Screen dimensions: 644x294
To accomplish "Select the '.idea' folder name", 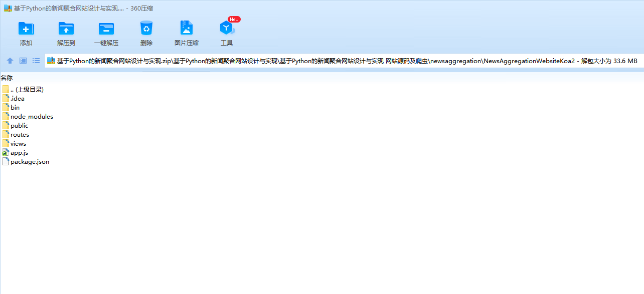I will click(18, 98).
